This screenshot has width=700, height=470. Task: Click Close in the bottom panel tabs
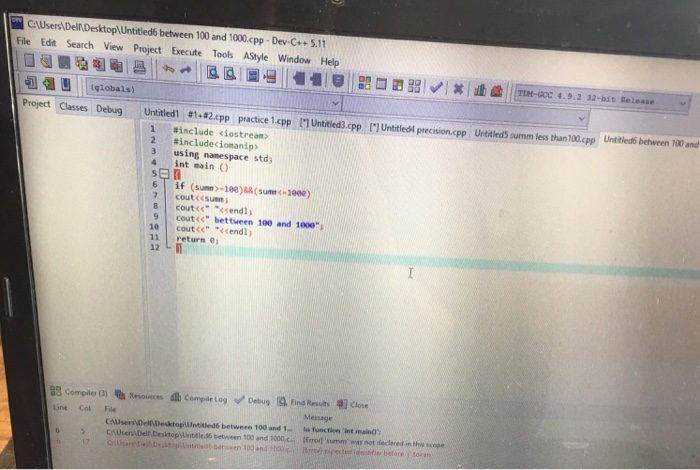pos(353,405)
